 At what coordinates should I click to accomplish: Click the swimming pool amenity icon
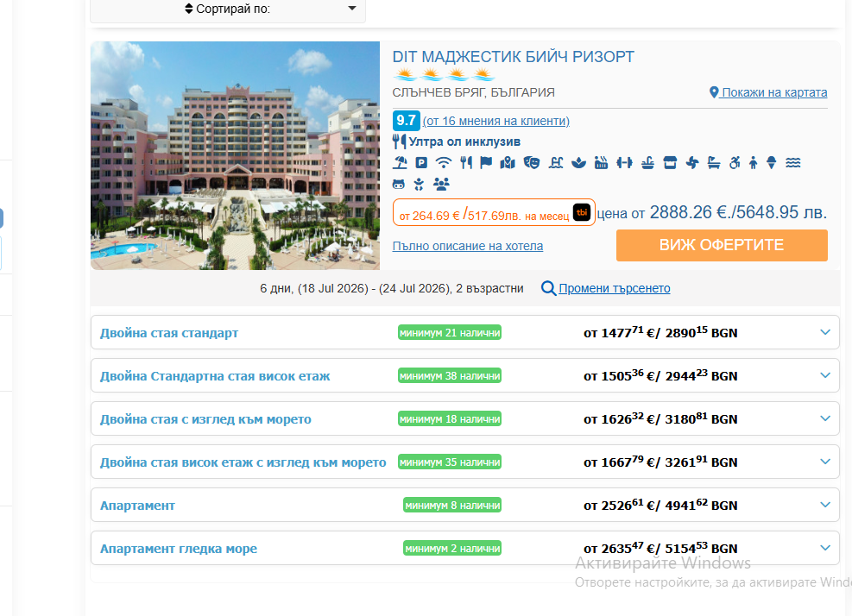(556, 162)
